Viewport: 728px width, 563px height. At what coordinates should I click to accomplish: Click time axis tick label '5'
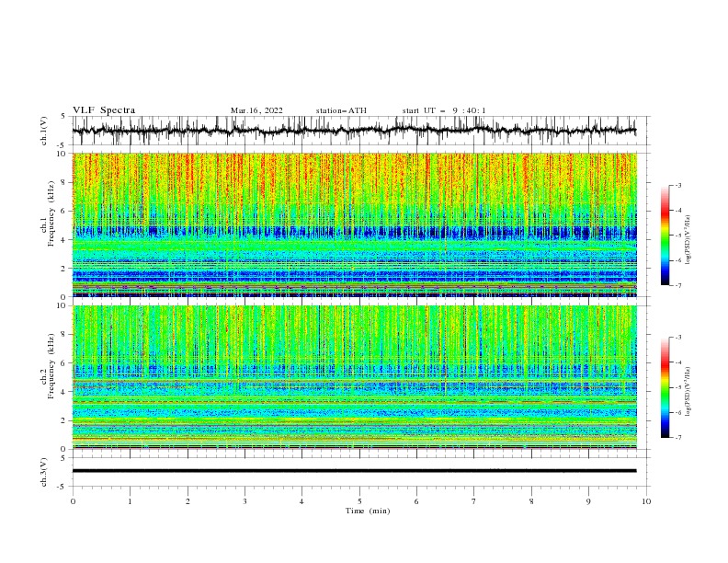[x=359, y=501]
